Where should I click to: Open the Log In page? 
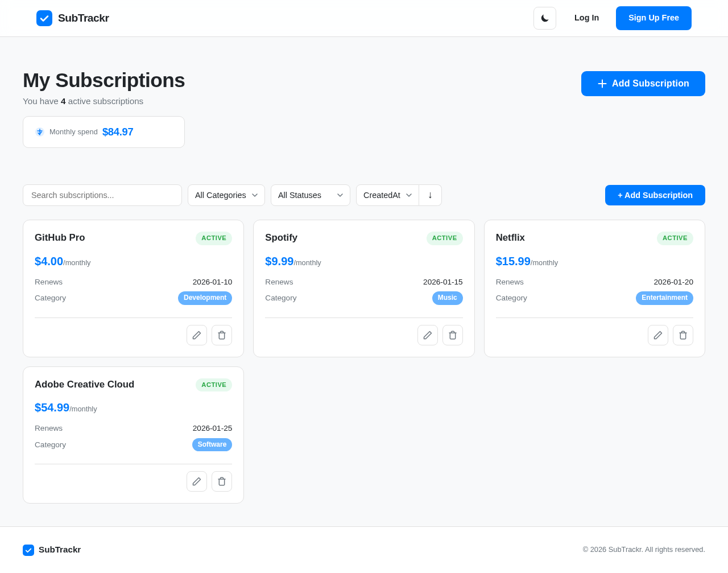point(586,18)
